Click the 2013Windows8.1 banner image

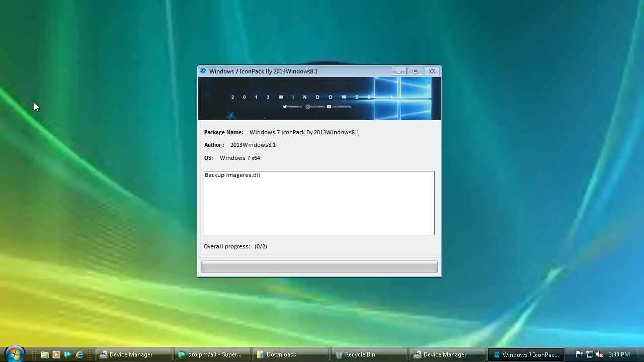pyautogui.click(x=319, y=99)
